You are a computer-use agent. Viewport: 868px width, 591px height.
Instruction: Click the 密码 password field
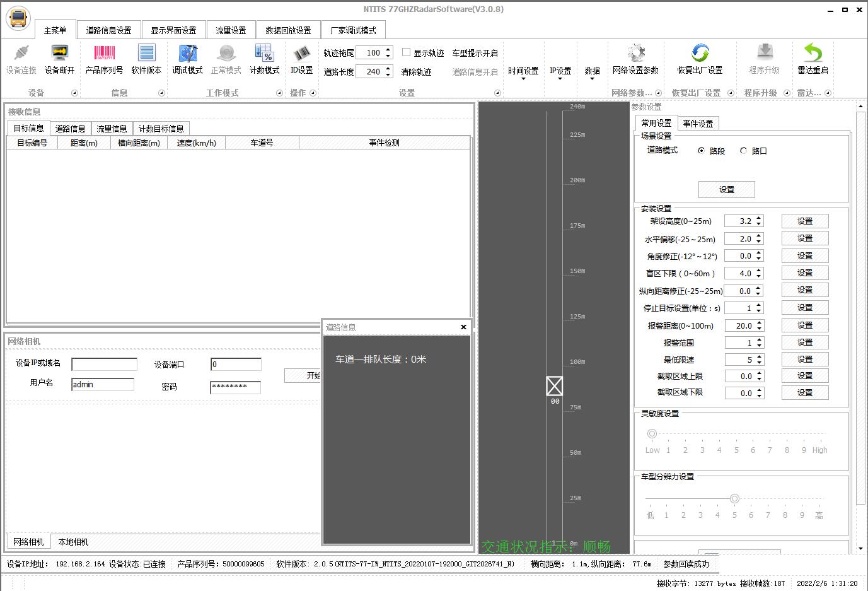tap(235, 387)
